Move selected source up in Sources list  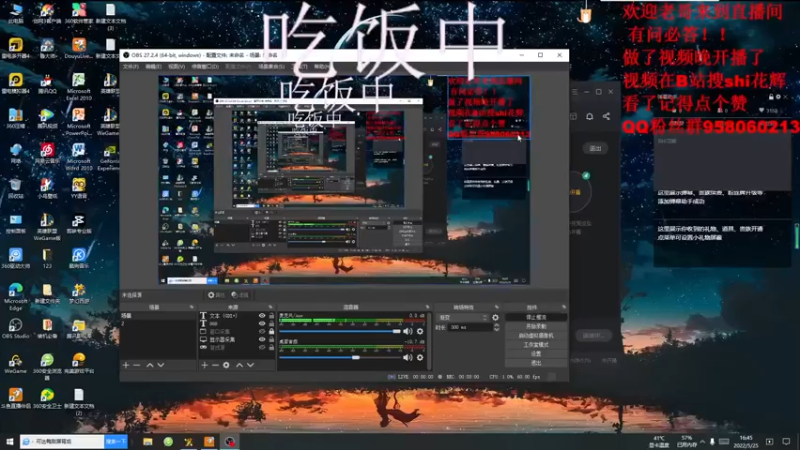coord(239,365)
